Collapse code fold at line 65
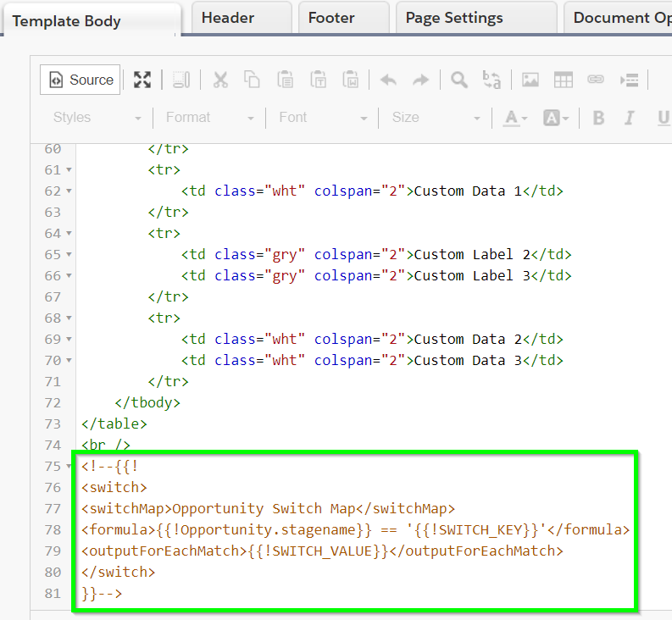The height and width of the screenshot is (620, 672). tap(69, 255)
